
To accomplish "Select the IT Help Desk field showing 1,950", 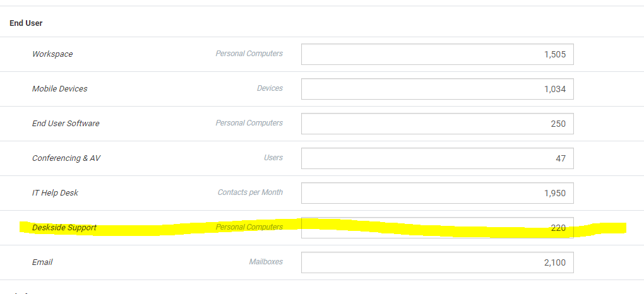I will [x=438, y=193].
